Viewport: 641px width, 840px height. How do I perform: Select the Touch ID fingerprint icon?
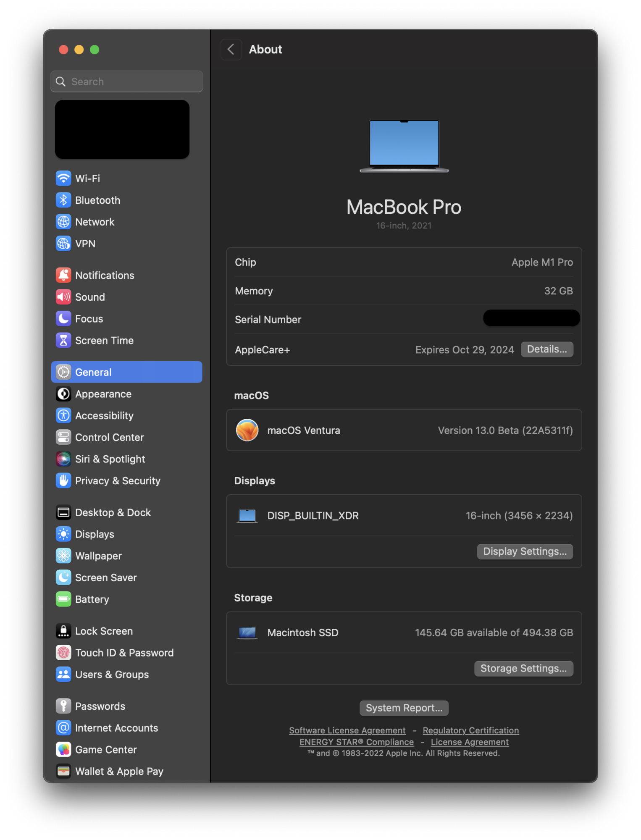[63, 653]
